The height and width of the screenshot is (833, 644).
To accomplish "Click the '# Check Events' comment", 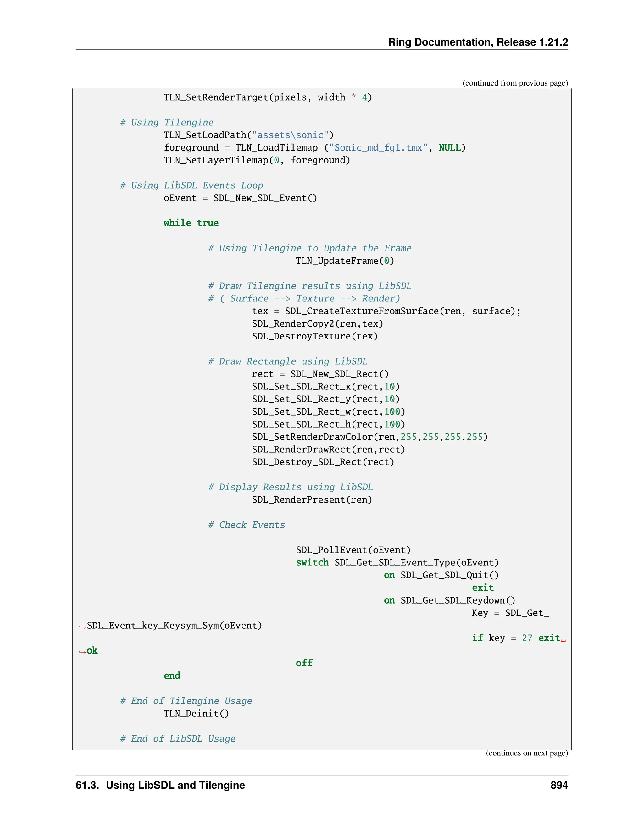I will tap(247, 525).
